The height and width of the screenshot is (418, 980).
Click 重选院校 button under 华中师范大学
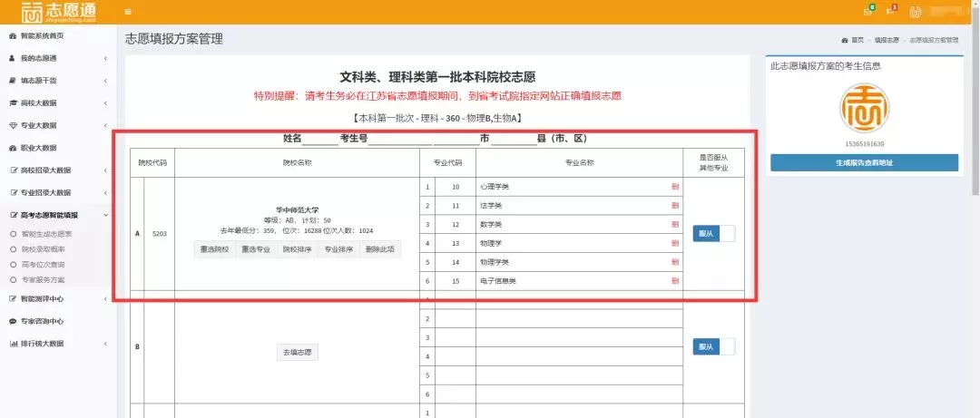tap(214, 249)
